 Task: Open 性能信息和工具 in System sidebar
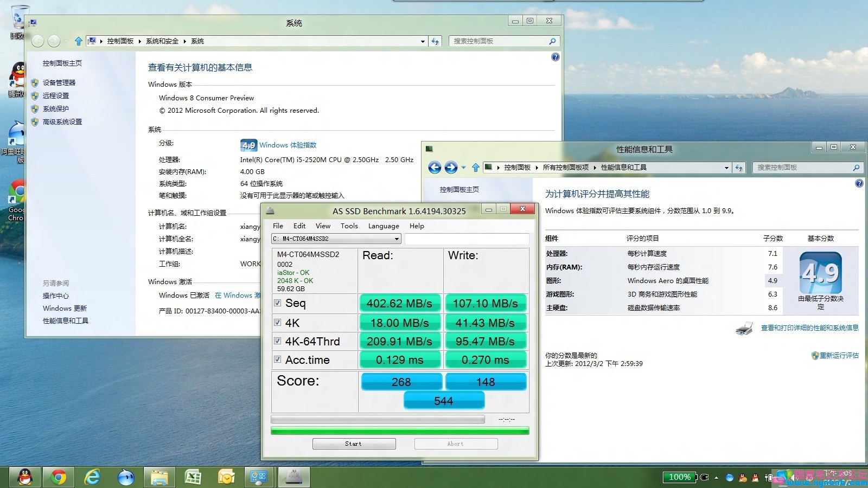click(x=66, y=321)
